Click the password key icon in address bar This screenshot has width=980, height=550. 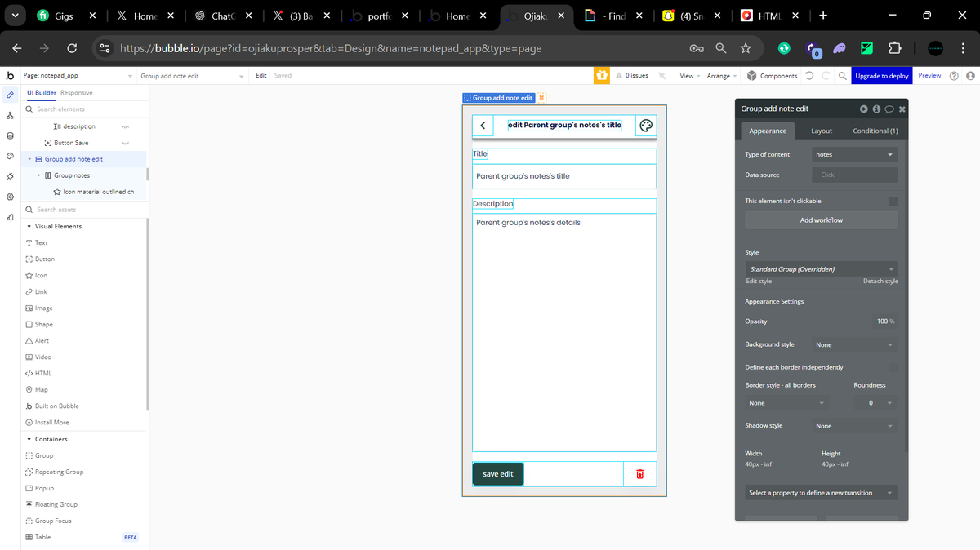coord(697,48)
